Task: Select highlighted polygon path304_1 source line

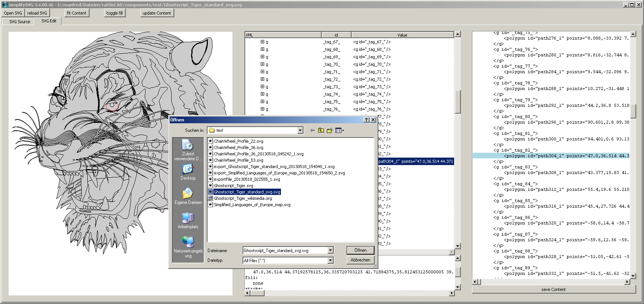Action: click(551, 156)
